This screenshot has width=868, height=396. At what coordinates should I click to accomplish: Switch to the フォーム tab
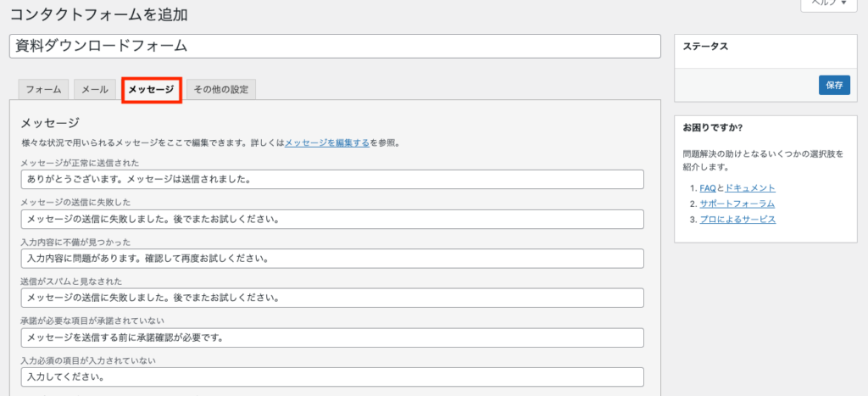pos(43,89)
